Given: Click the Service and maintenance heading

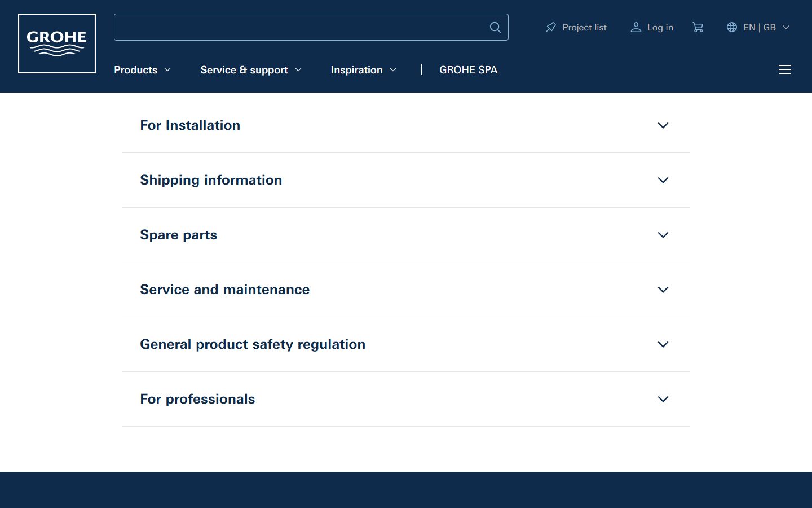Looking at the screenshot, I should coord(224,290).
